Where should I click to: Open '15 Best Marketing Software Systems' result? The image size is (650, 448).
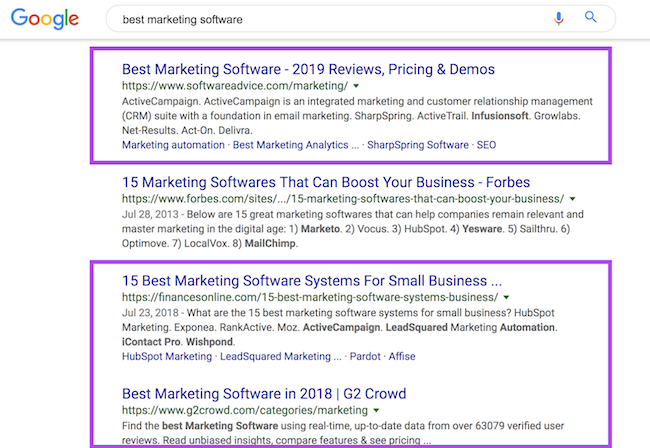(x=311, y=280)
